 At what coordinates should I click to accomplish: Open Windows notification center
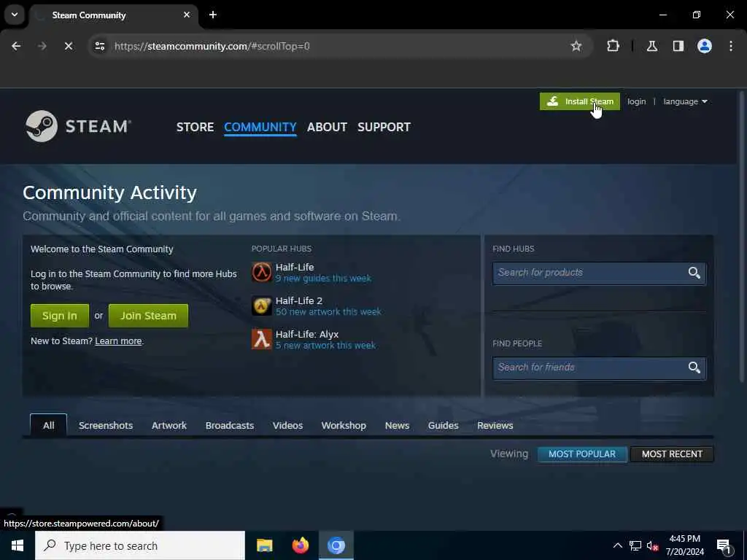pyautogui.click(x=724, y=546)
